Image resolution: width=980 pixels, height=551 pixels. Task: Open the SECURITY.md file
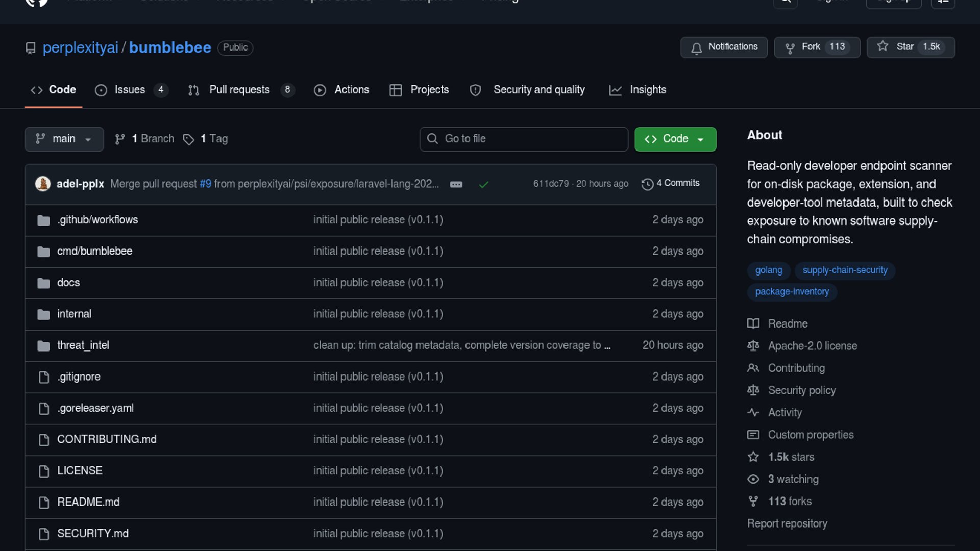point(93,534)
